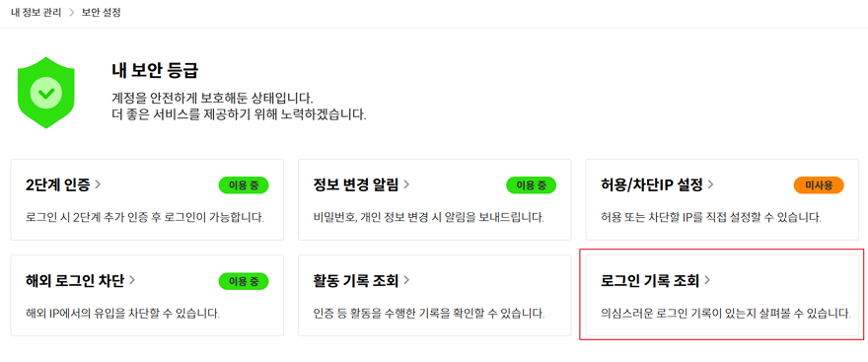This screenshot has height=362, width=868.
Task: Open the 허용/차단IP 설정 card description
Action: [710, 218]
